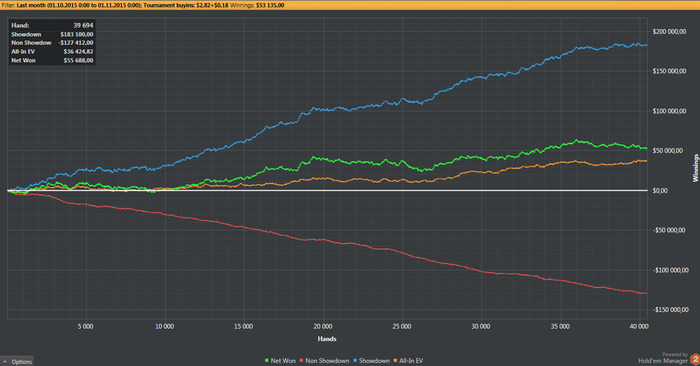Click the All-In EV $36 424,82 value
700x366 pixels.
[78, 52]
